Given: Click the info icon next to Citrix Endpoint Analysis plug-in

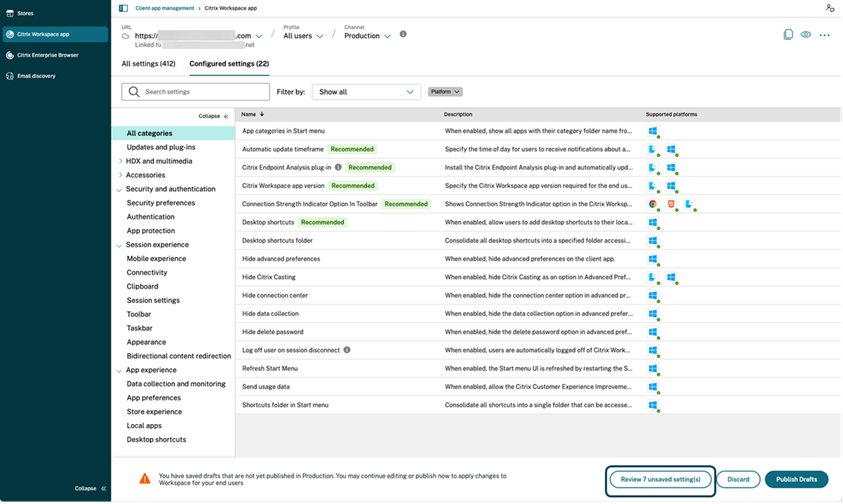Looking at the screenshot, I should (x=338, y=167).
